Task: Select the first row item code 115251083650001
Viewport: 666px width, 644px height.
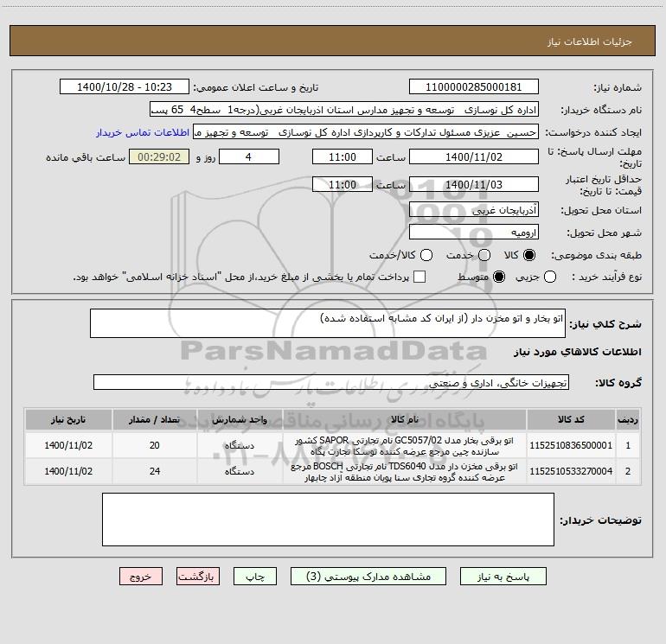Action: click(x=571, y=445)
